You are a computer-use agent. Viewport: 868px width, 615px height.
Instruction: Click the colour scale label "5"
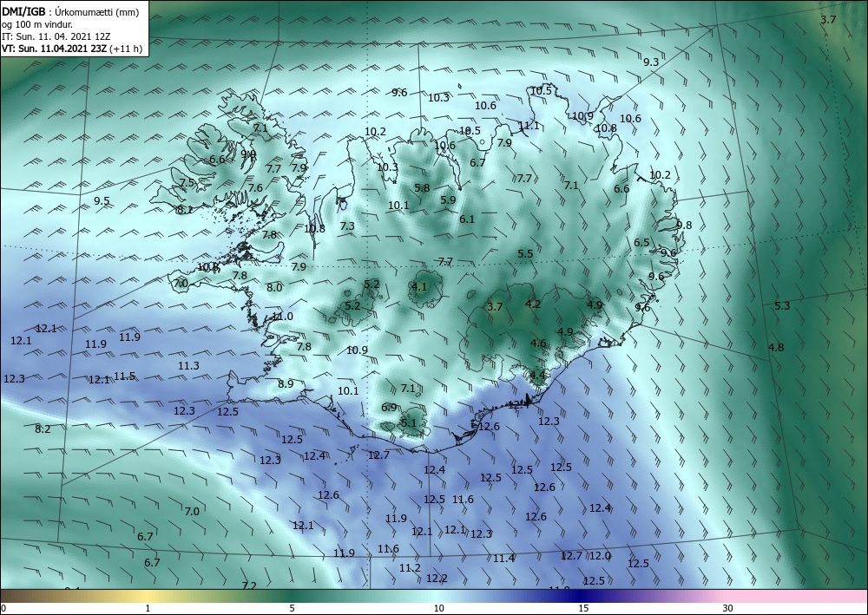(x=292, y=608)
